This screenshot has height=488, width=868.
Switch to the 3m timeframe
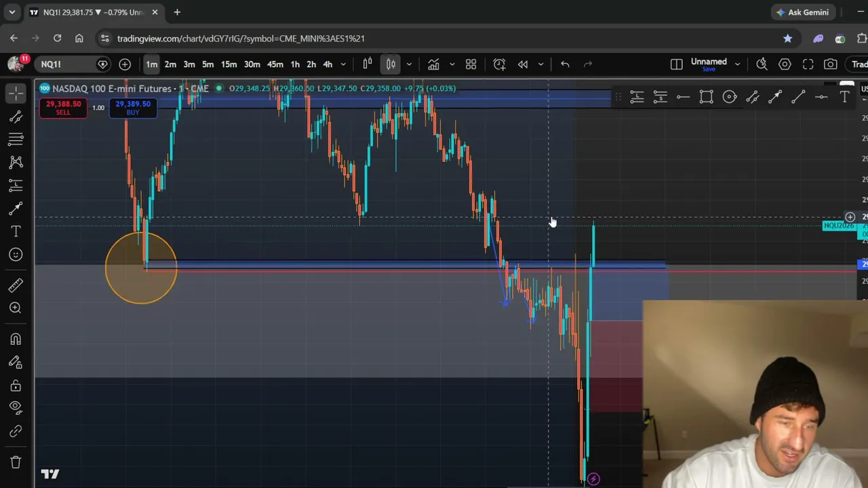pos(189,64)
